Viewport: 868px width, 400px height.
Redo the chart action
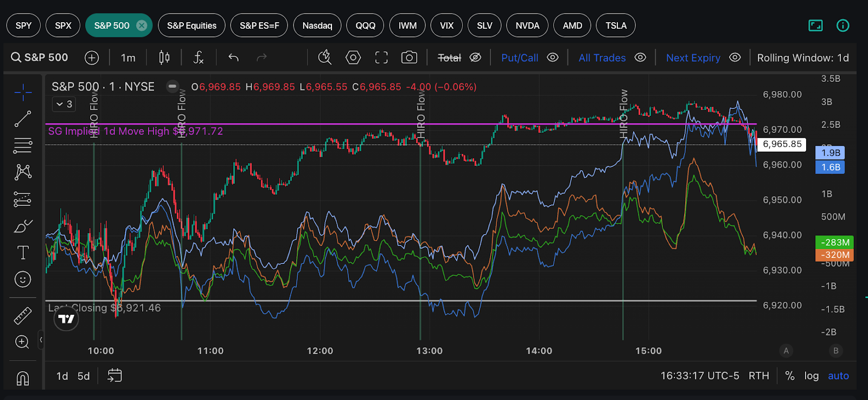pos(261,57)
